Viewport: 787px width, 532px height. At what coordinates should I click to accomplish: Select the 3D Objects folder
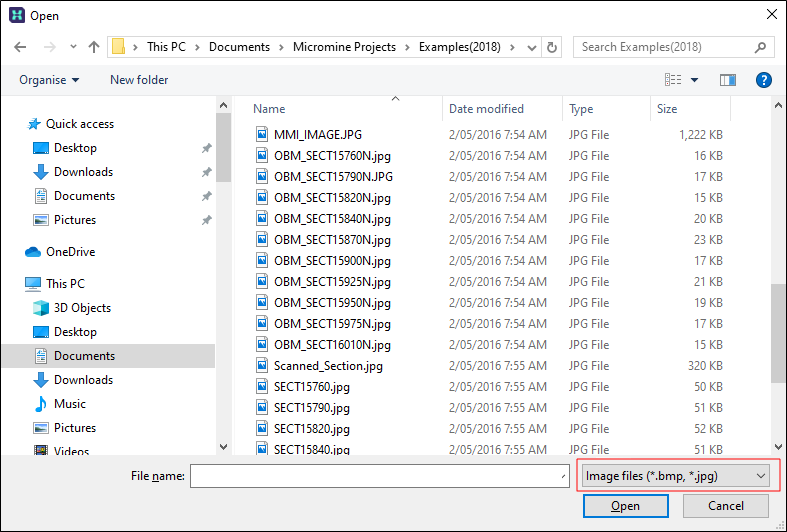click(82, 308)
